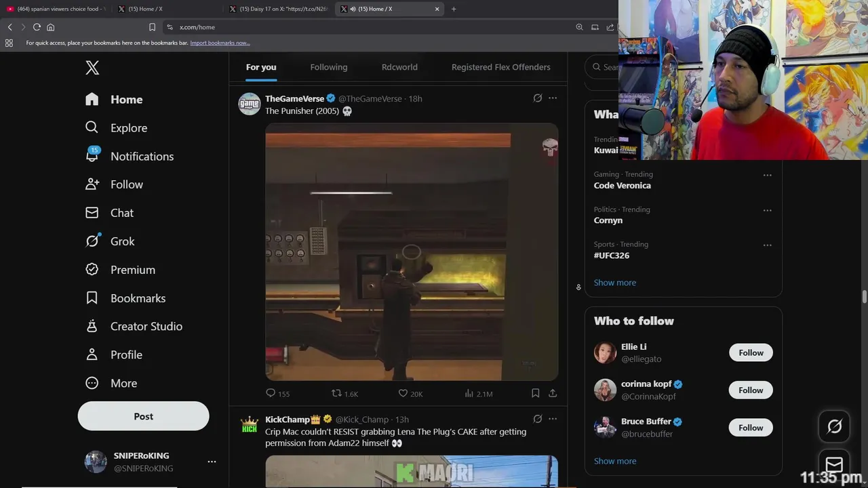Repost The Punisher post
This screenshot has height=488, width=868.
[x=344, y=393]
